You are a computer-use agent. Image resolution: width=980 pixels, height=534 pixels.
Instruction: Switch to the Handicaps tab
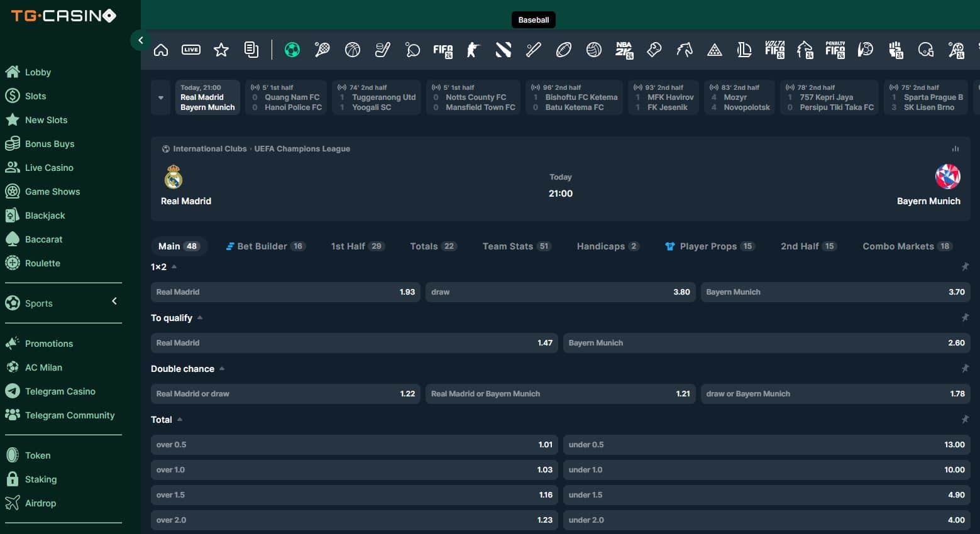click(x=608, y=246)
